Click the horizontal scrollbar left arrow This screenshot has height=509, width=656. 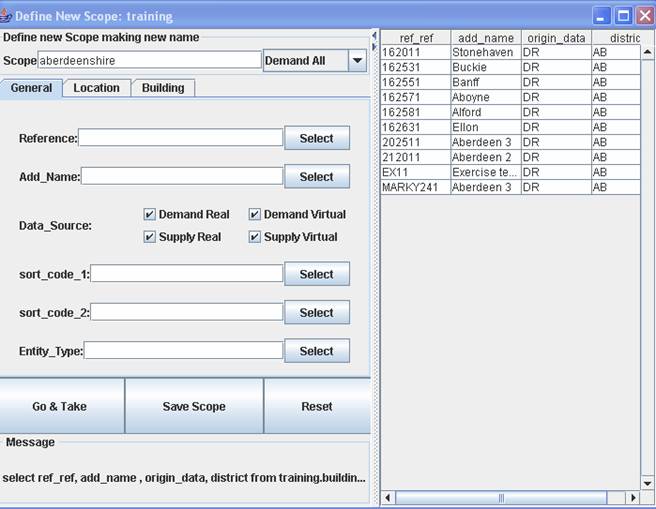389,497
